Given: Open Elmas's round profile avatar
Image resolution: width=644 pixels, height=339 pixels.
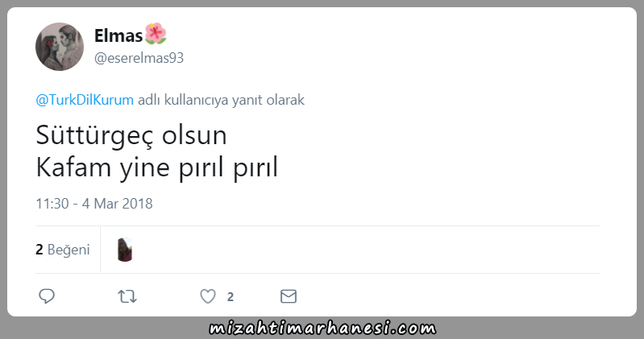Looking at the screenshot, I should coord(60,47).
